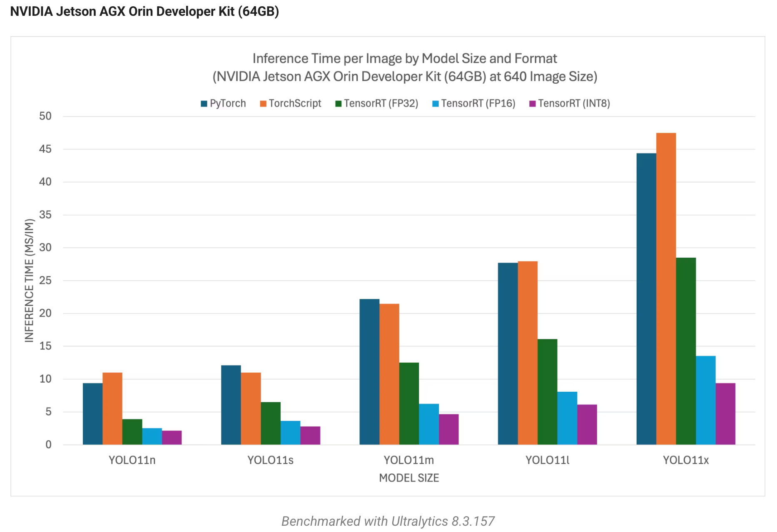Click the 'YOLO11m' axis label
The height and width of the screenshot is (532, 777).
[409, 460]
